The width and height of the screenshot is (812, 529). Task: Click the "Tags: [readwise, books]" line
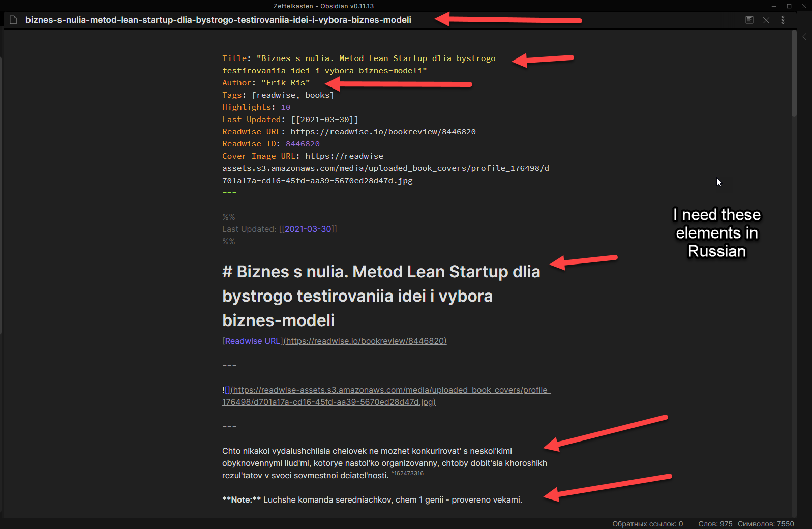[278, 95]
